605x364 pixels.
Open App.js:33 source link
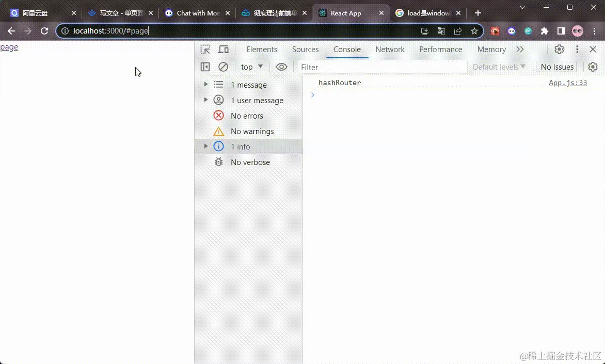[x=568, y=82]
